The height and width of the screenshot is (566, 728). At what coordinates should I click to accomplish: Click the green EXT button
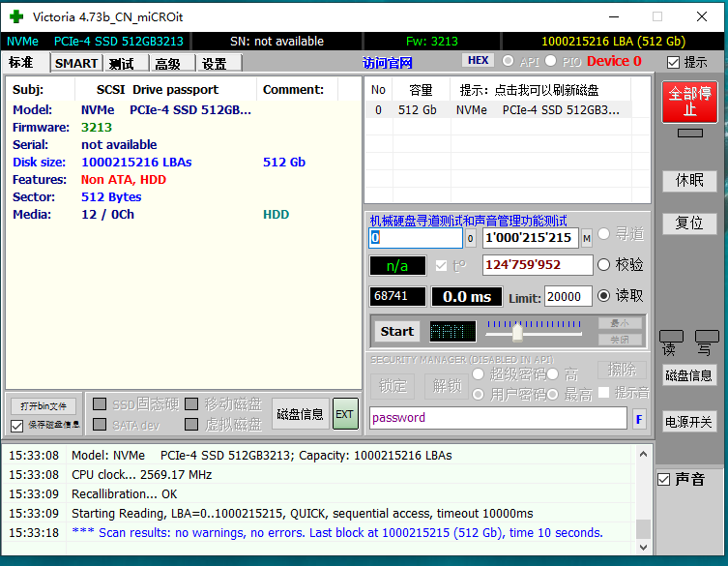tap(345, 413)
